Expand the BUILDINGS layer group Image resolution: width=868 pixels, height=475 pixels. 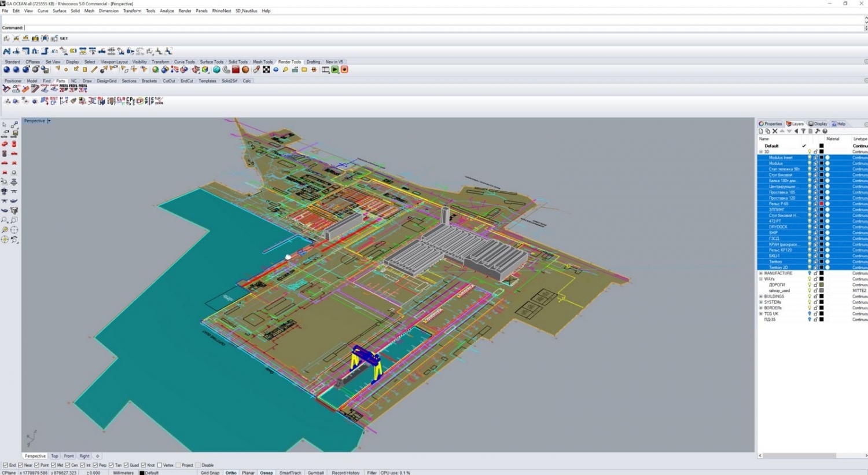[761, 297]
